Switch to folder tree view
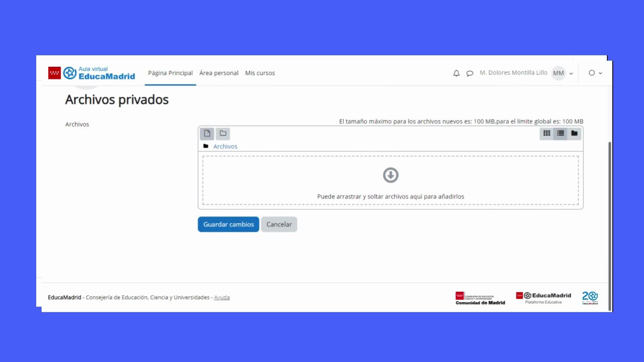Viewport: 644px width, 362px height. [574, 133]
